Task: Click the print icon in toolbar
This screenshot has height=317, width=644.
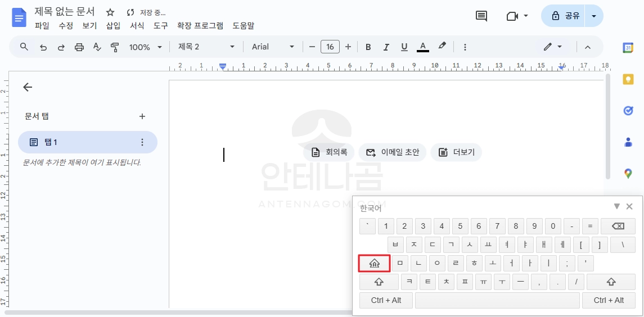Action: [79, 47]
